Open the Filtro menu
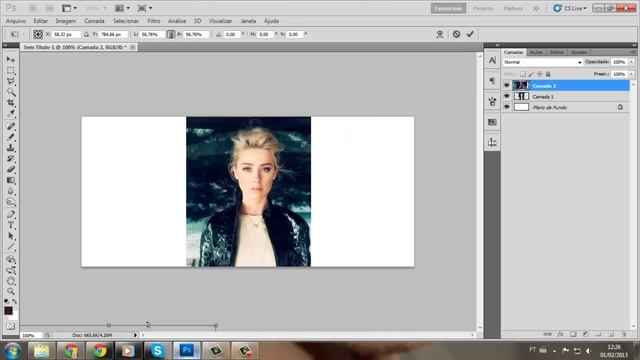The width and height of the screenshot is (640, 360). (154, 21)
